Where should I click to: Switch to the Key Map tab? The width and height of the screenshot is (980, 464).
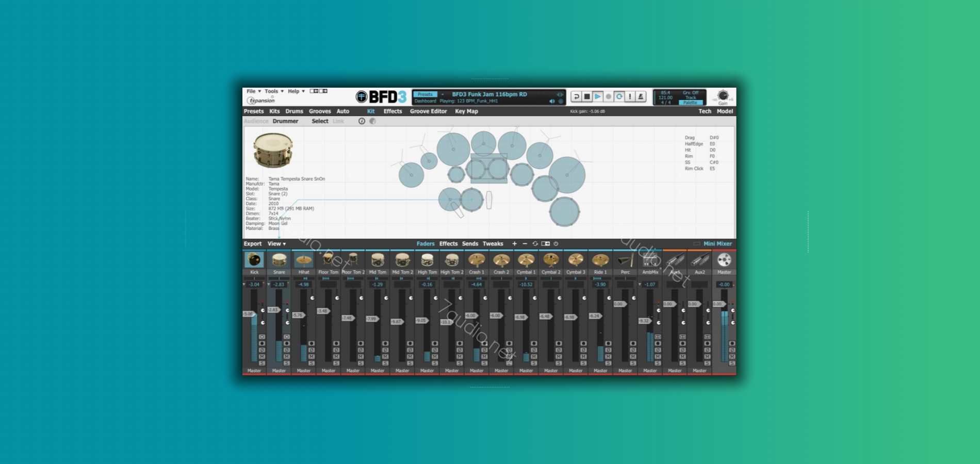(x=466, y=111)
